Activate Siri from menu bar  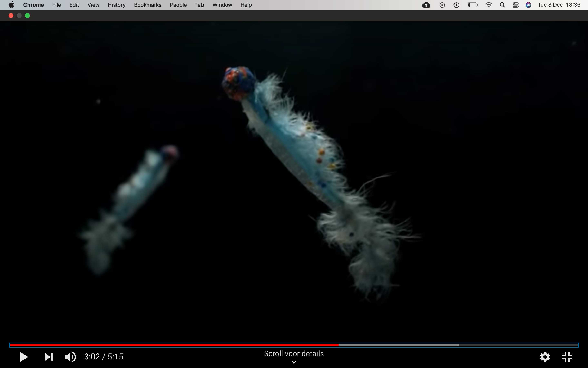click(528, 5)
